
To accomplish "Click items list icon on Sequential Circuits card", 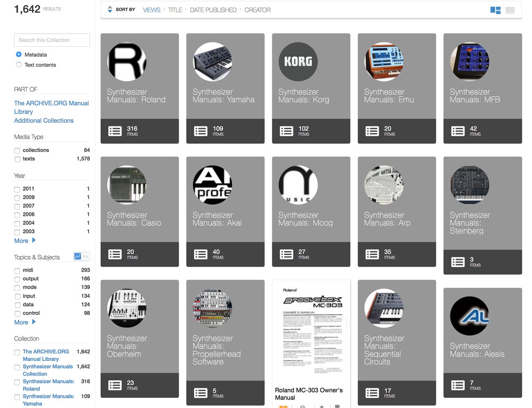I will 372,393.
